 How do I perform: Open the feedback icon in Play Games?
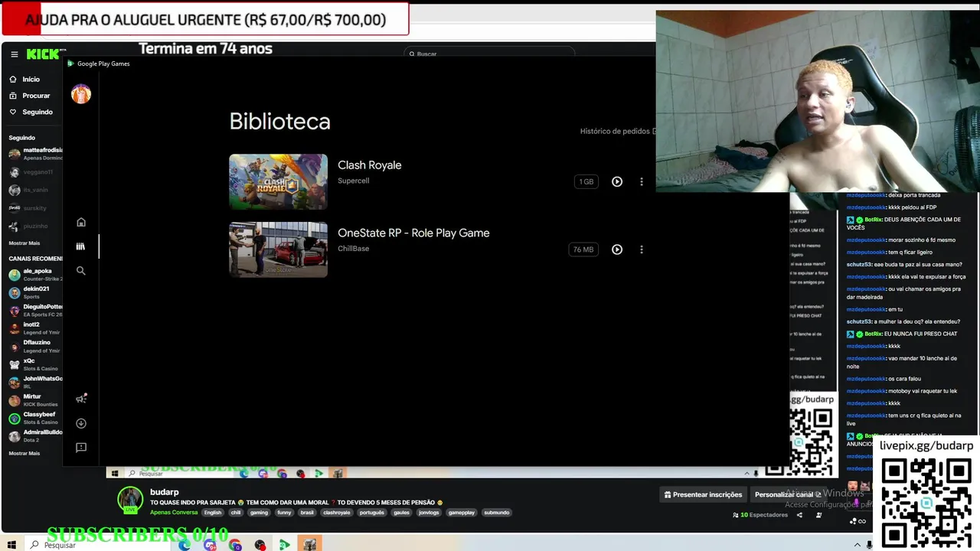[x=81, y=448]
